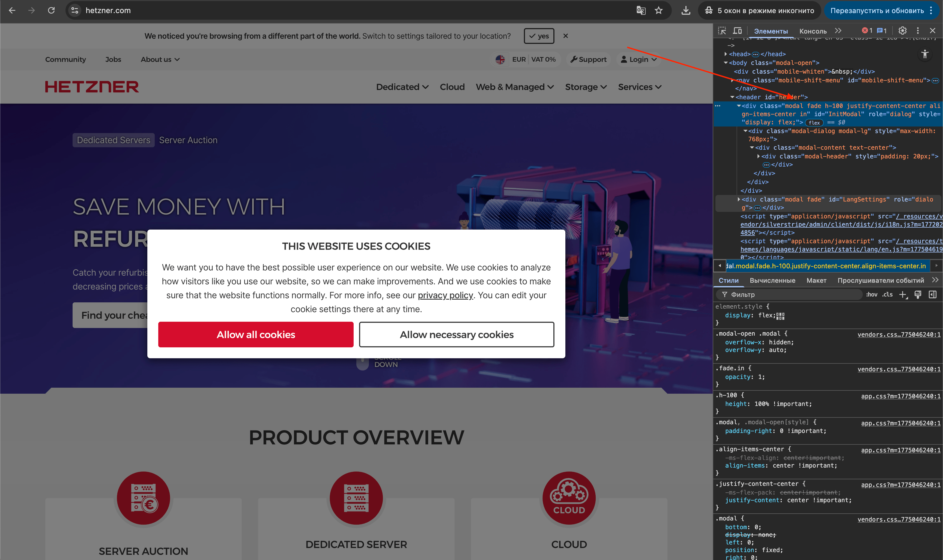943x560 pixels.
Task: Activate the DevTools element inspector tool
Action: click(722, 31)
